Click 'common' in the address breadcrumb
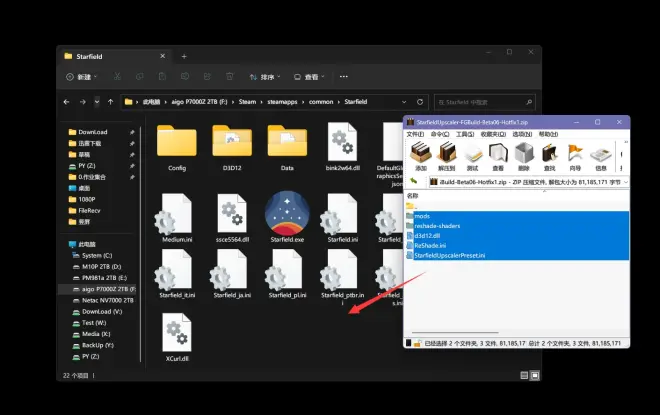This screenshot has width=660, height=415. click(321, 102)
